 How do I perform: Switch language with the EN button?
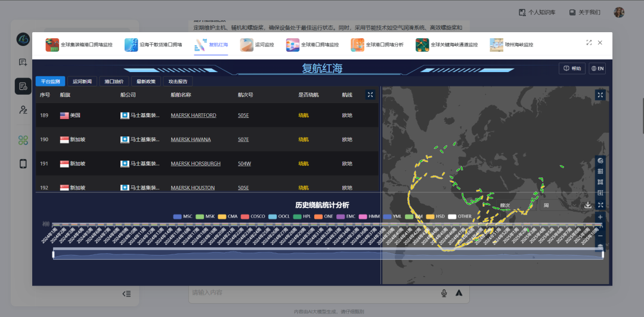pos(597,69)
